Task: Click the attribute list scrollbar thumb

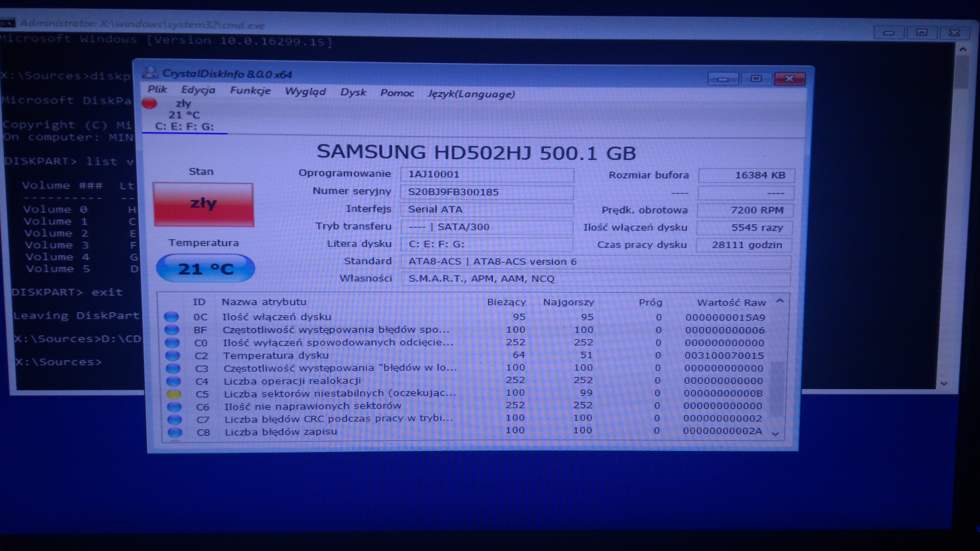Action: pos(777,389)
